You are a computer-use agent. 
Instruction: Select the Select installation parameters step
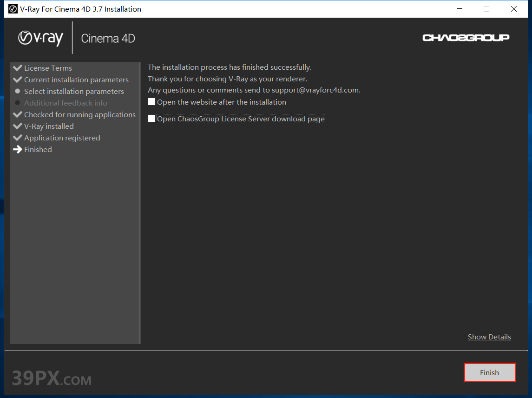point(74,91)
